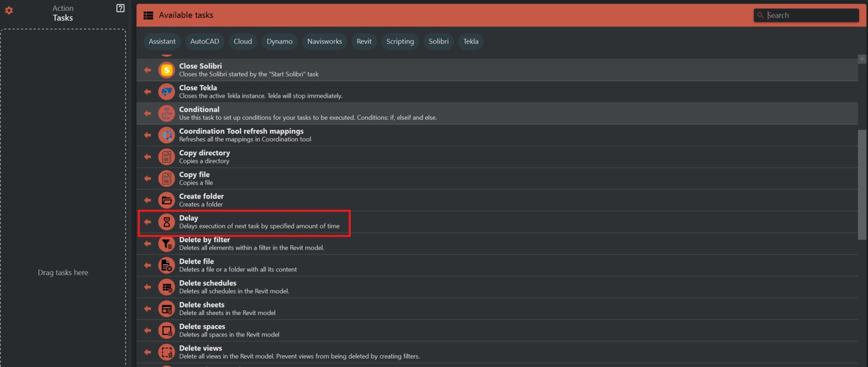Choose the Dynamo category filter
Viewport: 868px width, 367px height.
[279, 41]
